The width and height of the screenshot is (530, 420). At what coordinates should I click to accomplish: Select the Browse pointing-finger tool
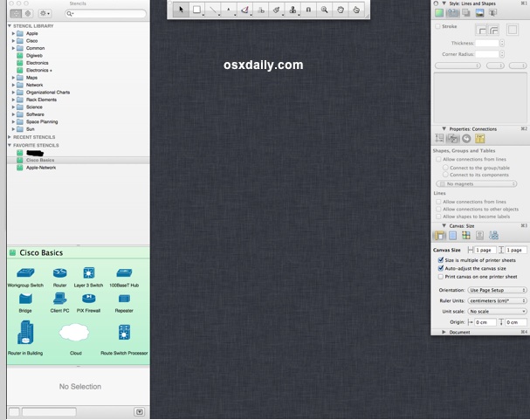click(x=356, y=10)
